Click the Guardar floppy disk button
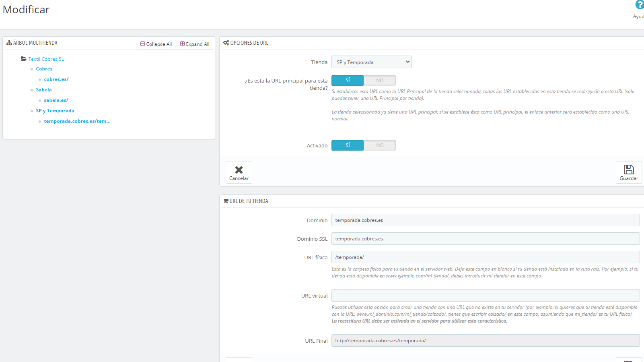This screenshot has height=362, width=644. 629,172
